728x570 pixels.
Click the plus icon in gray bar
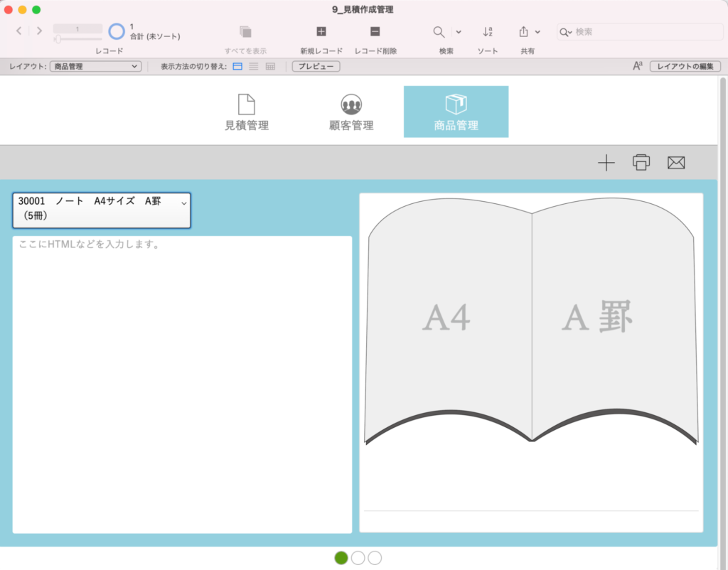pos(606,163)
